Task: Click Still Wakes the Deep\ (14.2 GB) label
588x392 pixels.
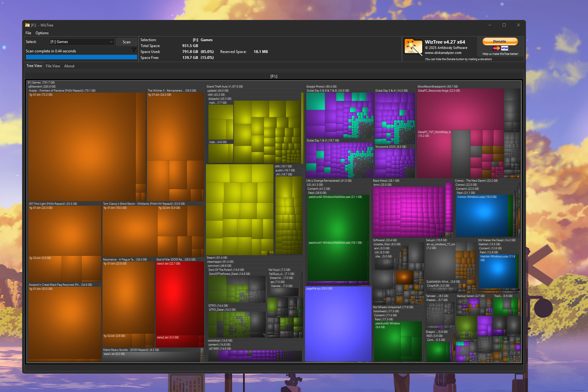Action: tap(497, 240)
